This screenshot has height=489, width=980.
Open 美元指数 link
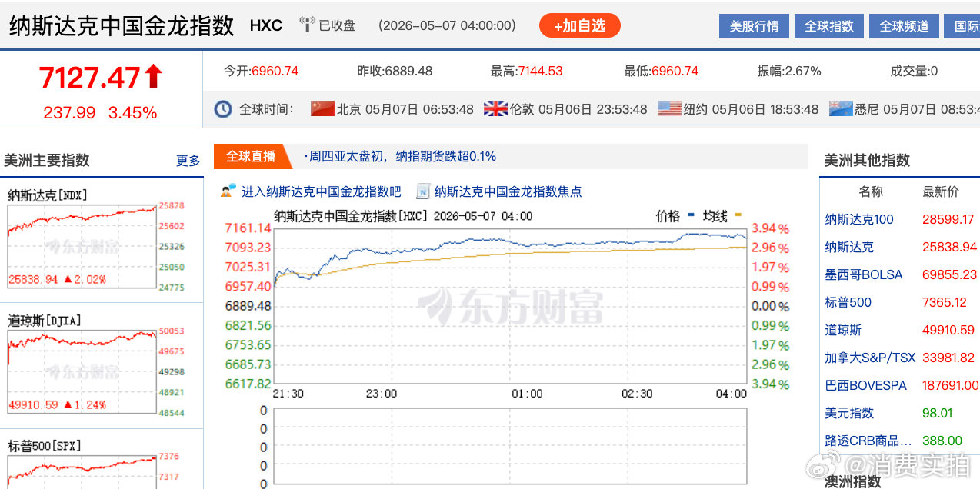coord(849,413)
